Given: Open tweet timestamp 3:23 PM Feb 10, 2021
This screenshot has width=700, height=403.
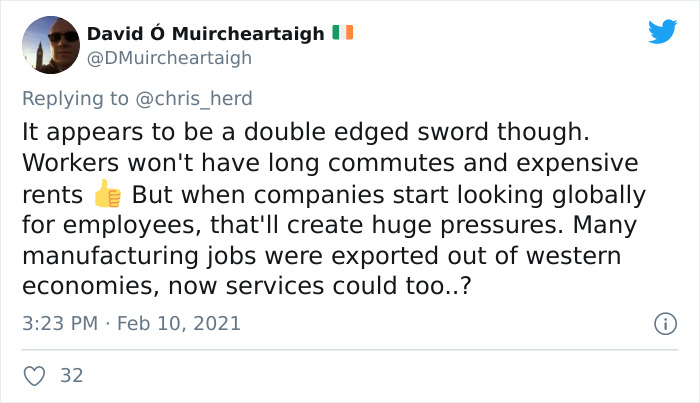Looking at the screenshot, I should pos(131,324).
